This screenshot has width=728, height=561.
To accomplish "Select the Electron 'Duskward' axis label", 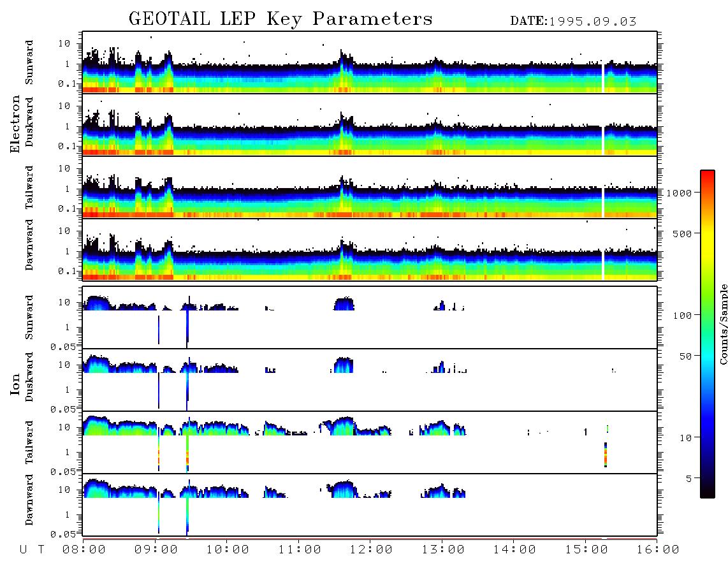I will 29,122.
